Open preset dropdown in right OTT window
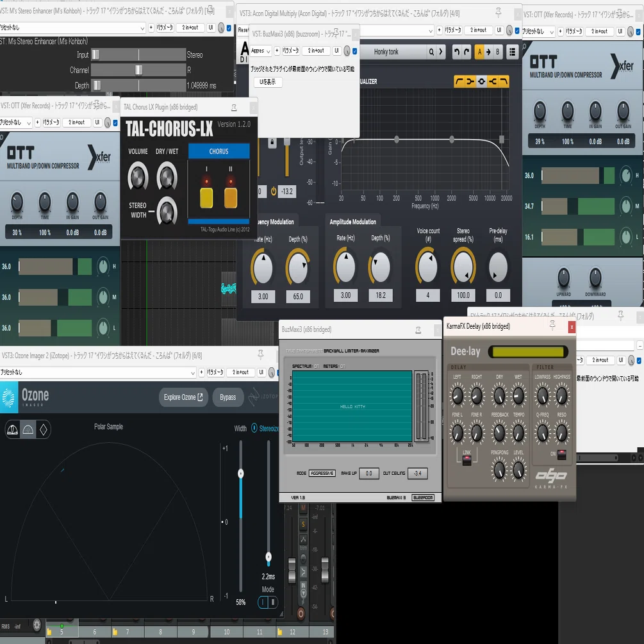Screen dimensions: 644x644 [x=552, y=31]
